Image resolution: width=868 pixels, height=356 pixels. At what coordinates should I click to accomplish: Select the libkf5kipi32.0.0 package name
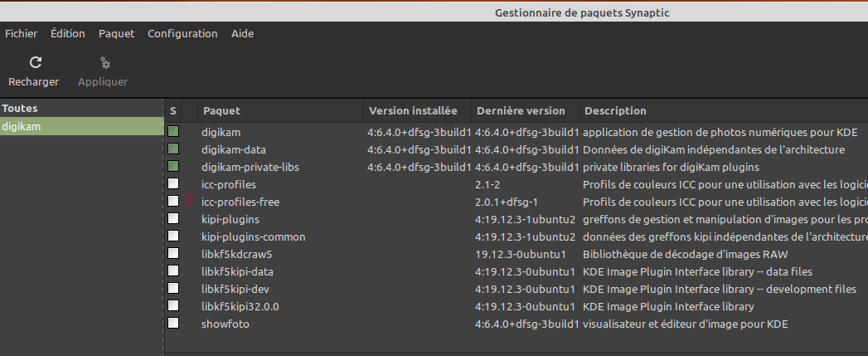240,307
